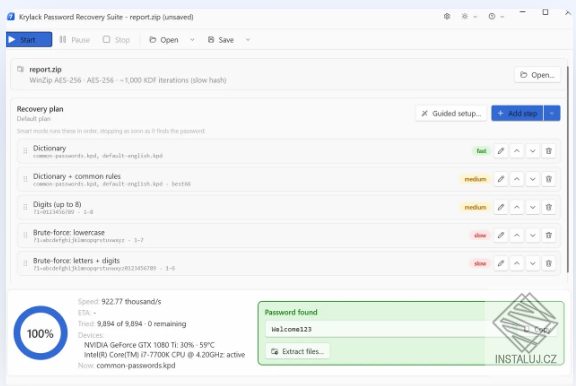Click the Stop button in toolbar

coord(116,40)
